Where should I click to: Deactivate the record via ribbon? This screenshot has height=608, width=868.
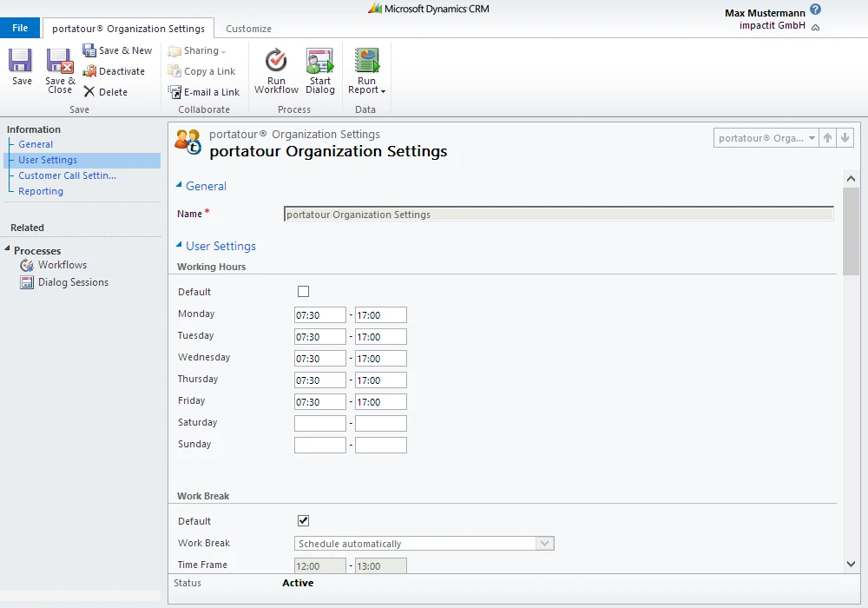tap(114, 71)
